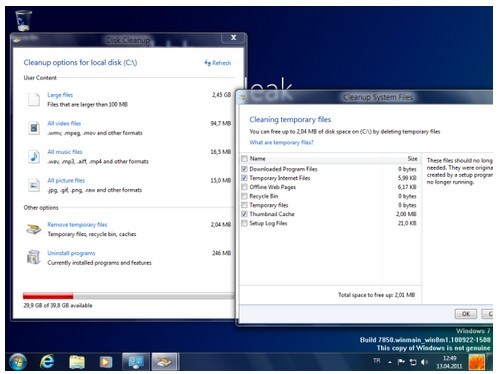The height and width of the screenshot is (374, 502).
Task: Launch Windows Media Player from taskbar
Action: pos(106,362)
